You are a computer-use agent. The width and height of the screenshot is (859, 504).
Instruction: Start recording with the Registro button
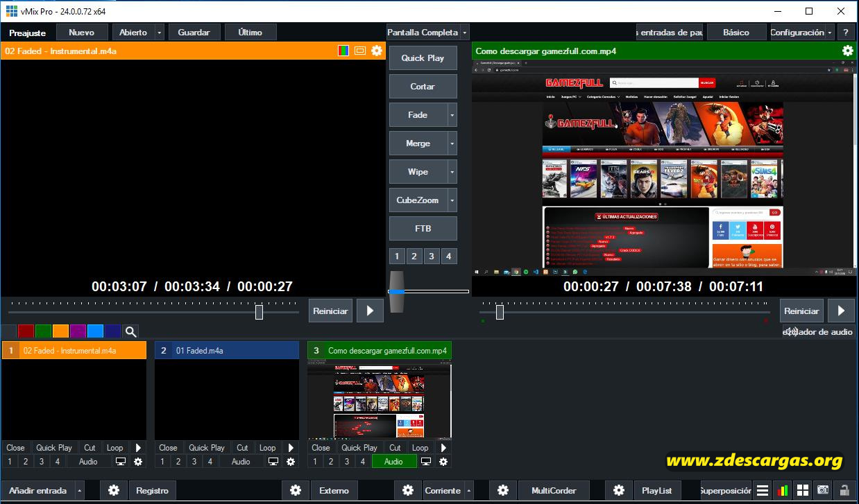click(x=152, y=490)
